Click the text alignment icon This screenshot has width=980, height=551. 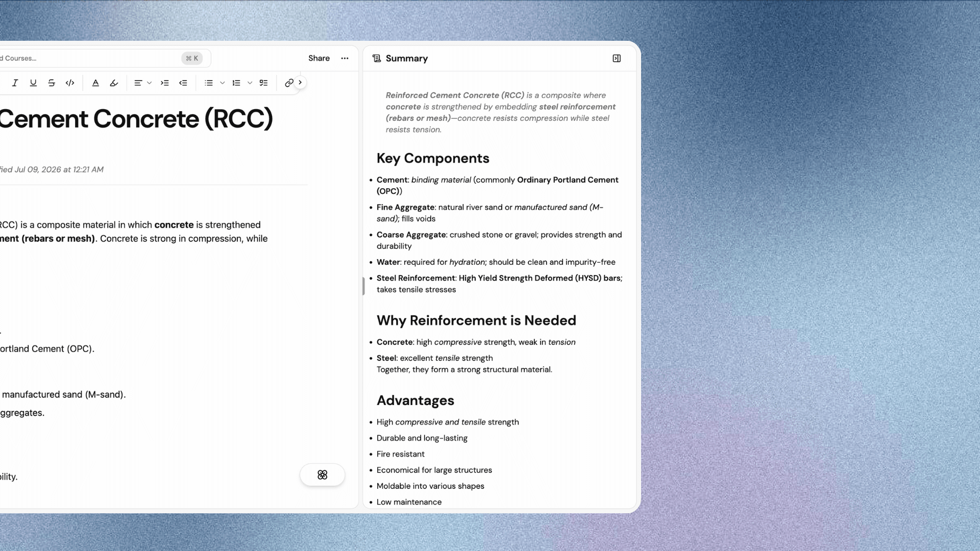(138, 83)
